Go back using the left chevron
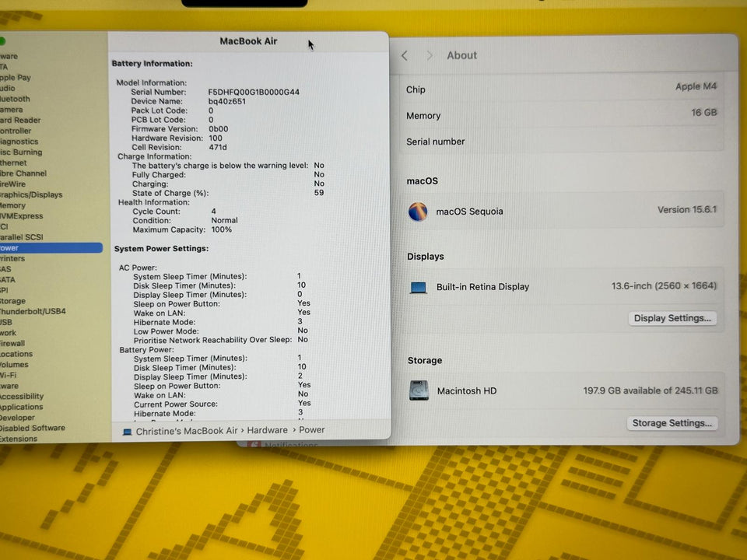 tap(405, 56)
